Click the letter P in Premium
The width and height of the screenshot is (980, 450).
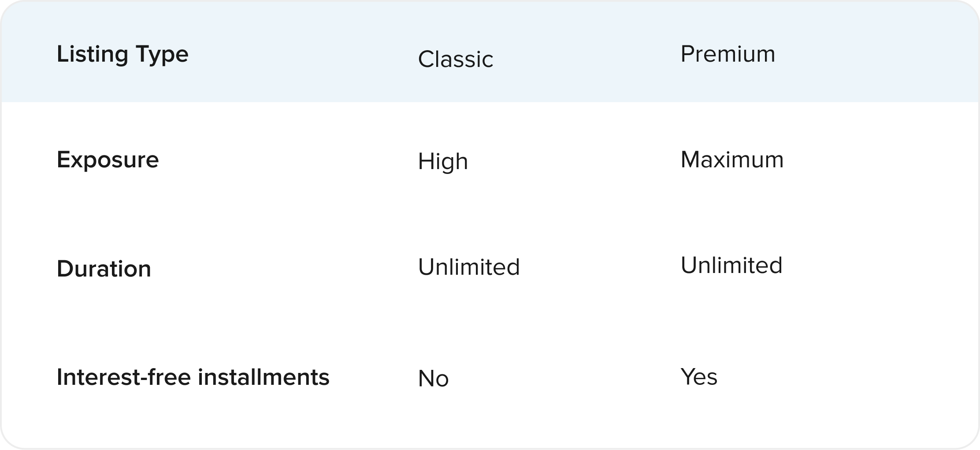coord(687,54)
